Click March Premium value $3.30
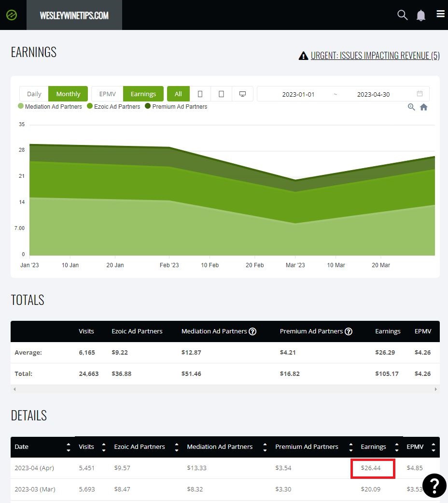 tap(283, 489)
